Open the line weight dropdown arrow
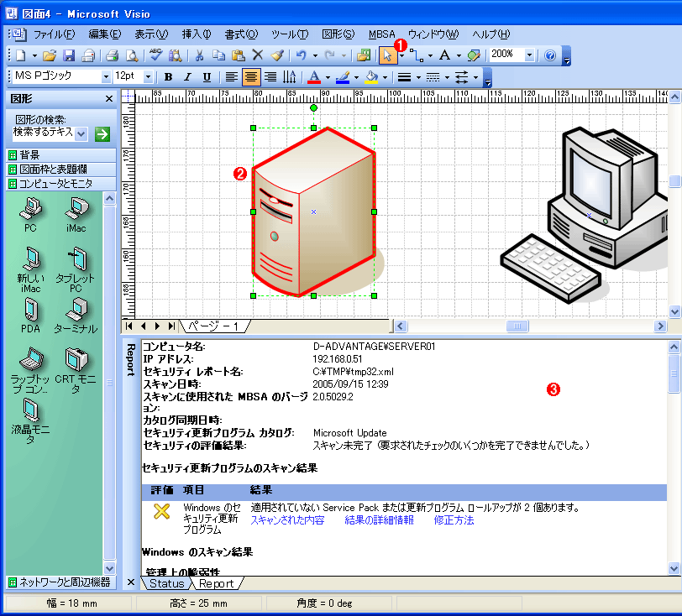Viewport: 682px width, 616px height. (418, 77)
